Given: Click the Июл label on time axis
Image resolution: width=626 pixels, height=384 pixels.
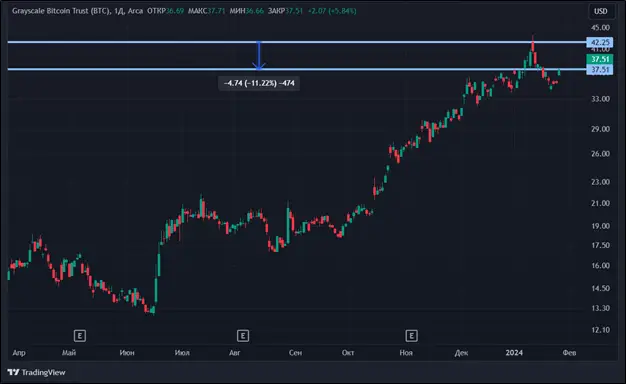Looking at the screenshot, I should click(182, 353).
